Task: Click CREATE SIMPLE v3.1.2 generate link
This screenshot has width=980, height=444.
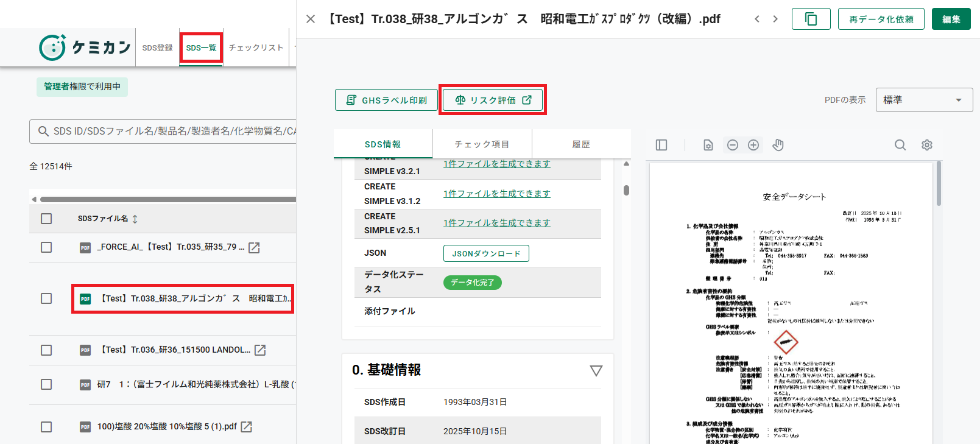Action: [496, 194]
